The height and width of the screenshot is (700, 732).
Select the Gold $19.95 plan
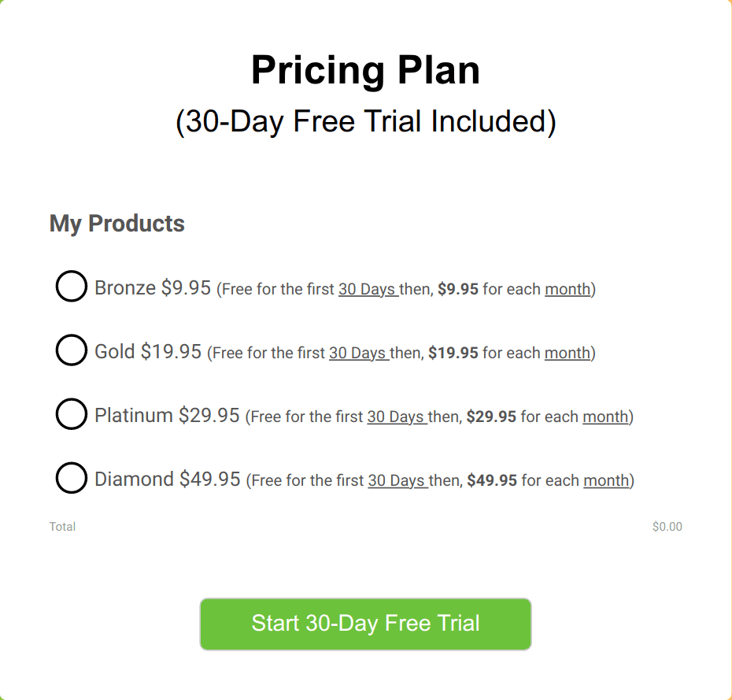click(x=71, y=350)
